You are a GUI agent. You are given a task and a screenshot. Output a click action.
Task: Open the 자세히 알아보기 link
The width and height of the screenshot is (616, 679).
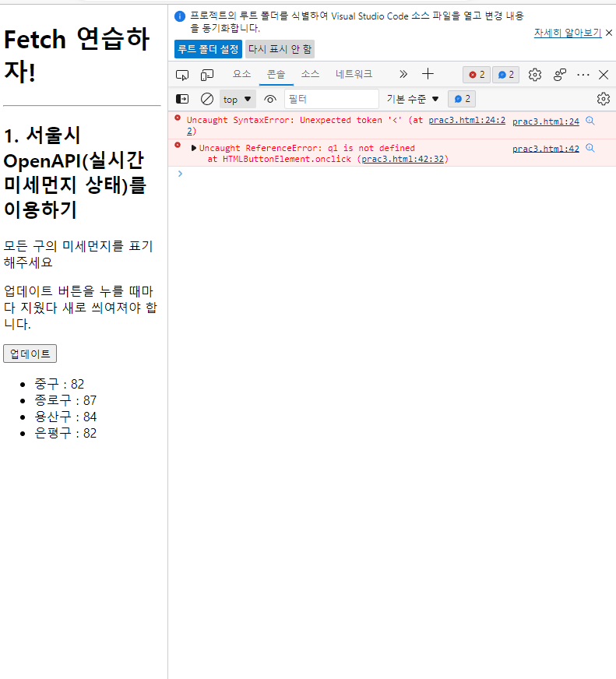(568, 33)
